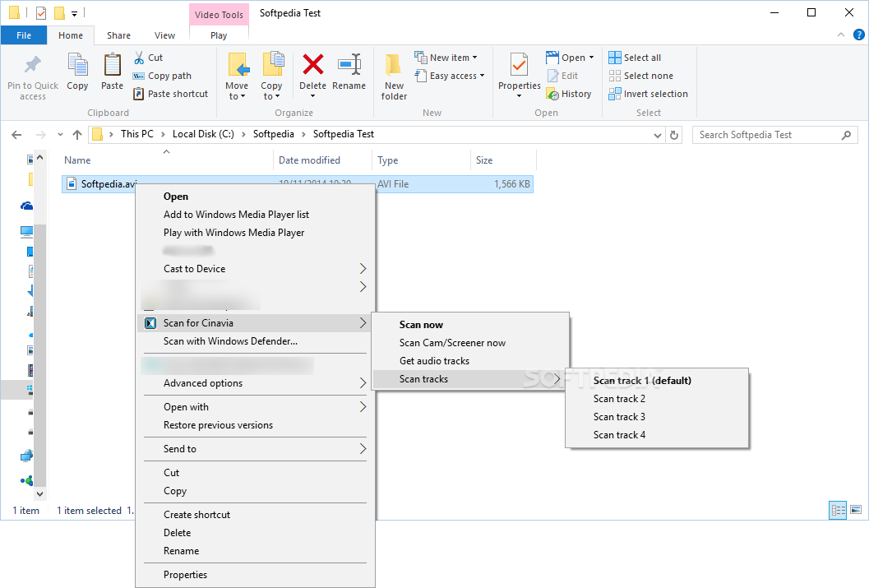Click Scan for Cinavia menu entry
Image resolution: width=869 pixels, height=588 pixels.
pyautogui.click(x=256, y=323)
